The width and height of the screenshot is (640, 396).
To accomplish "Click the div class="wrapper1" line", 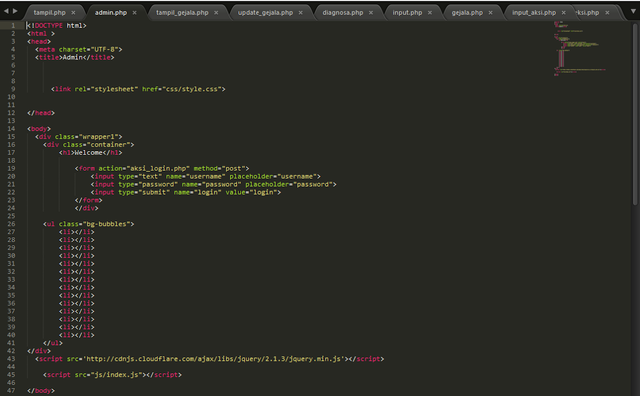I will coord(78,137).
